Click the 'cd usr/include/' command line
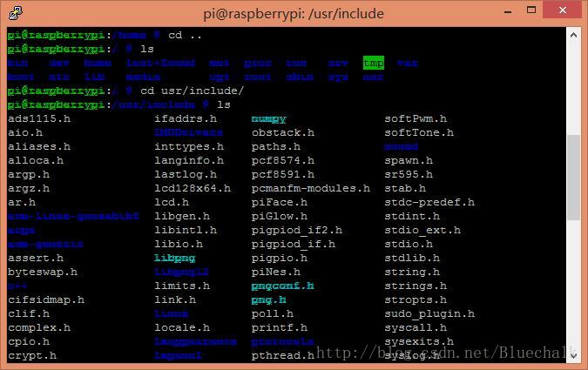This screenshot has width=588, height=370. (192, 91)
